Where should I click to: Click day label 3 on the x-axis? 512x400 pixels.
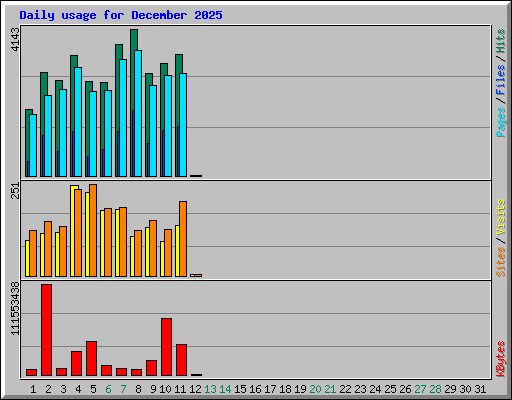click(x=63, y=389)
